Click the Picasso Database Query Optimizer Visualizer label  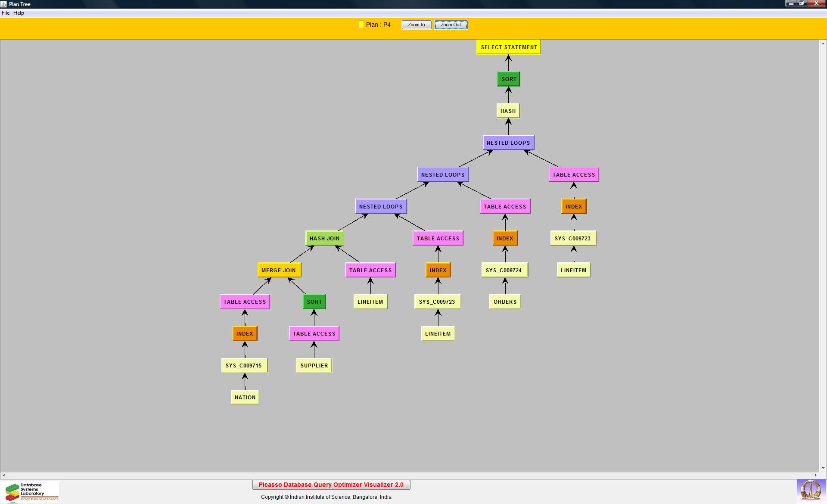tap(331, 485)
